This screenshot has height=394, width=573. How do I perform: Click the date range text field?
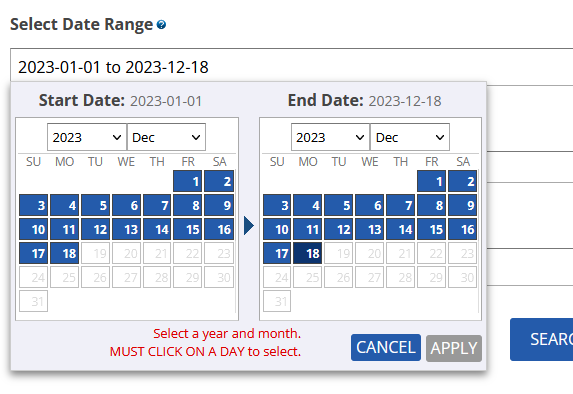click(292, 67)
